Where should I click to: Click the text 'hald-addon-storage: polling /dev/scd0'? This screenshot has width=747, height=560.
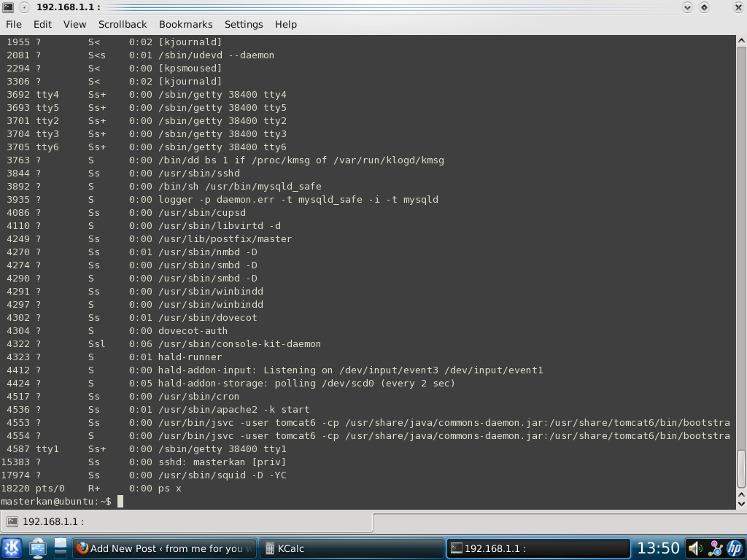pyautogui.click(x=266, y=384)
